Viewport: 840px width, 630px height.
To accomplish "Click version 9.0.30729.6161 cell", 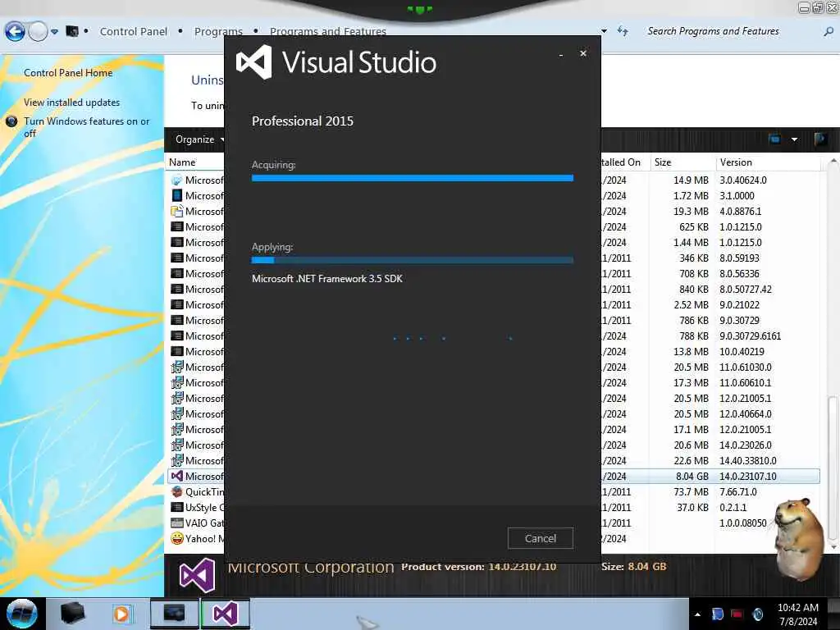I will point(750,336).
